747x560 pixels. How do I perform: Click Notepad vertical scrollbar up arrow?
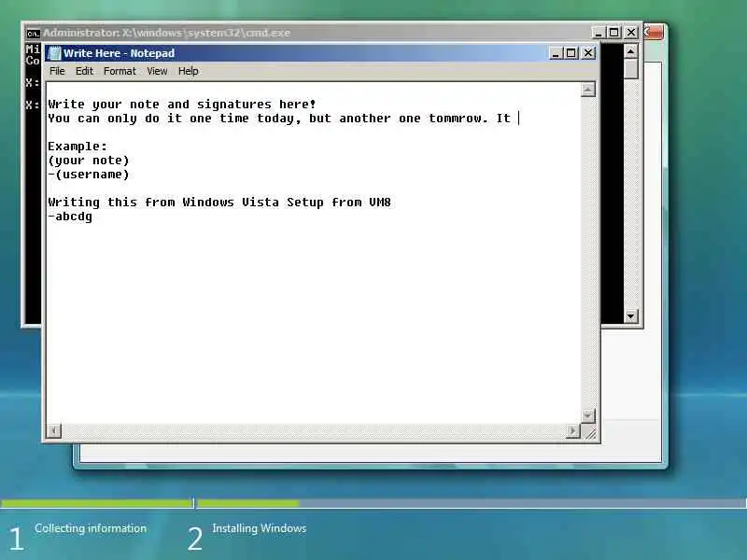click(588, 90)
